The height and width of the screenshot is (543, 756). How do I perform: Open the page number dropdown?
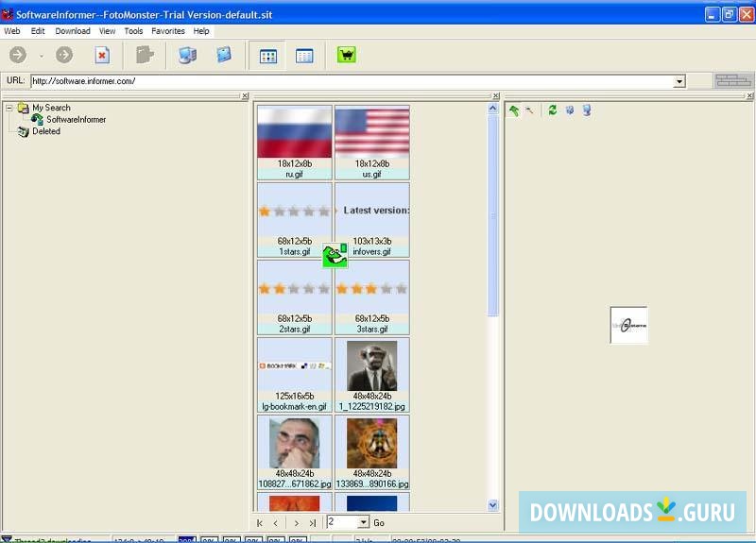click(x=364, y=522)
